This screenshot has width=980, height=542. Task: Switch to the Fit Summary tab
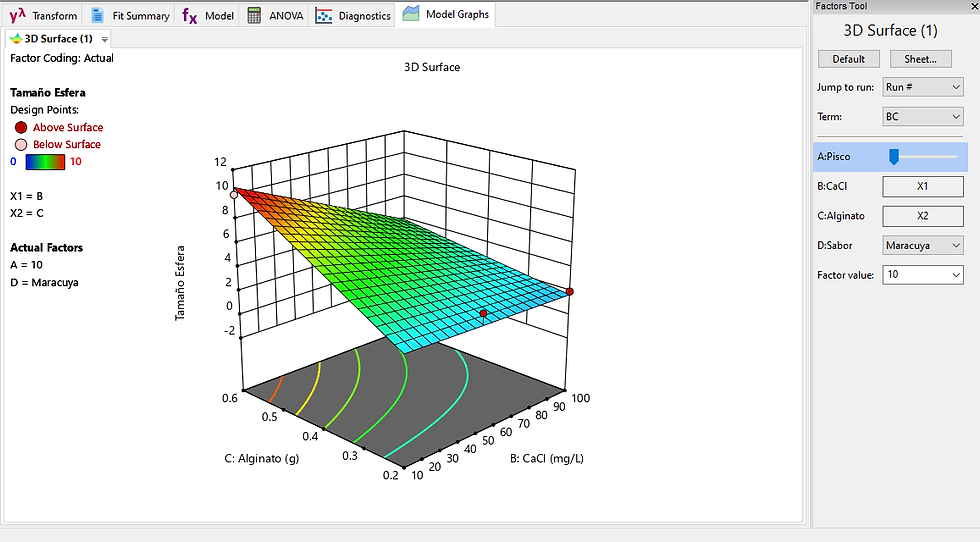point(131,15)
